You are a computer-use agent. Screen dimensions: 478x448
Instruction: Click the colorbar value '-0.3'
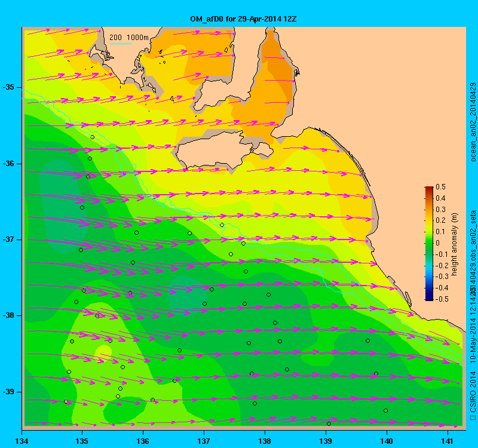(x=442, y=277)
